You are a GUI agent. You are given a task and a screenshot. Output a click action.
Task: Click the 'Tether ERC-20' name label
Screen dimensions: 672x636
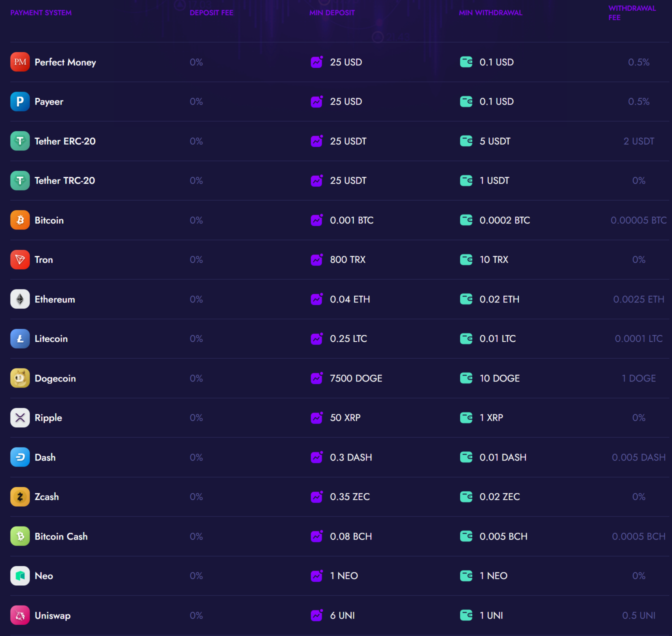click(65, 141)
